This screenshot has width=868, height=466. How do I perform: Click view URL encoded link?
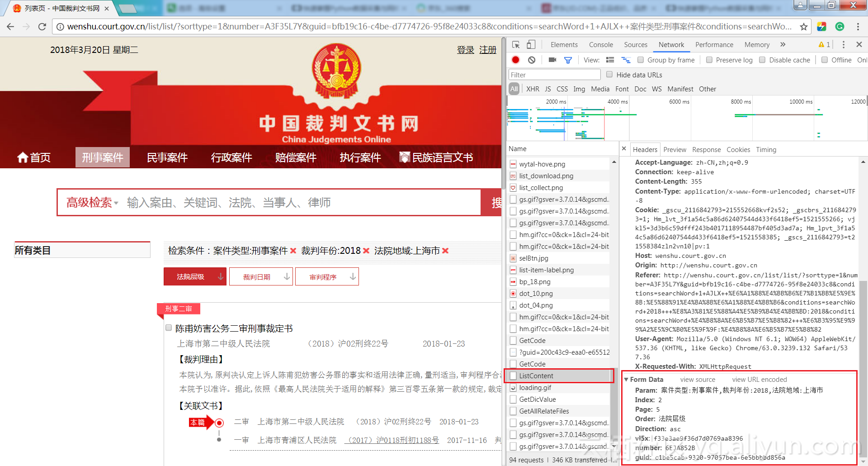(759, 380)
